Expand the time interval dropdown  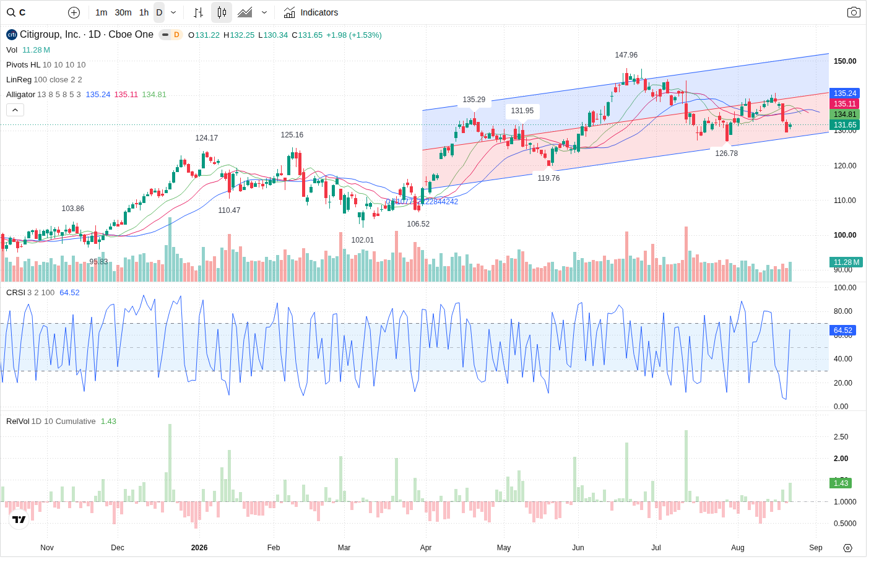coord(173,12)
